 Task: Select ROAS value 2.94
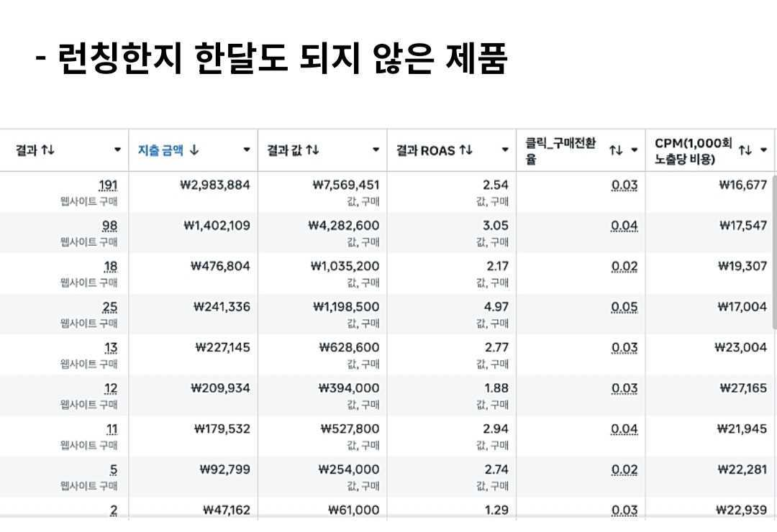[496, 429]
